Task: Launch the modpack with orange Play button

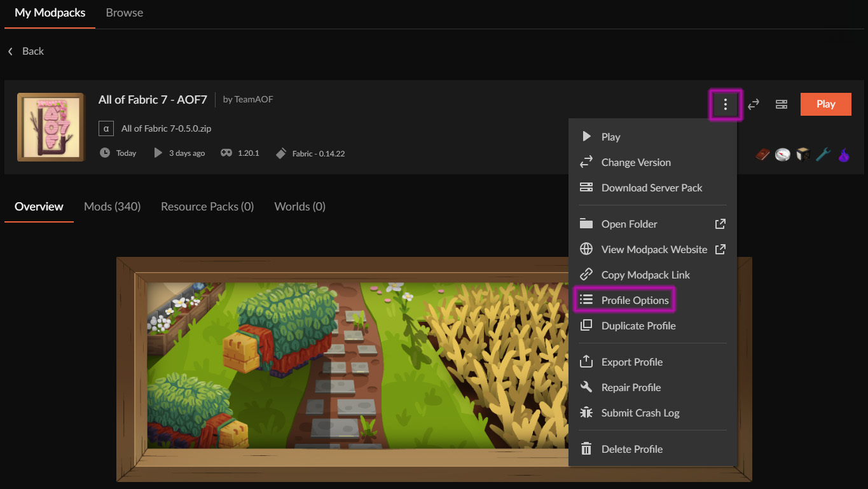Action: (x=826, y=104)
